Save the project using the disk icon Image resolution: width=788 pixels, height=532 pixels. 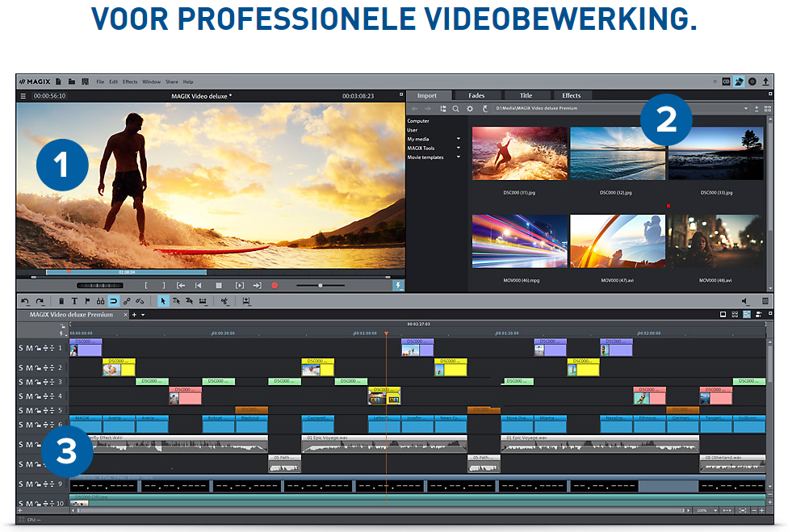click(x=85, y=82)
